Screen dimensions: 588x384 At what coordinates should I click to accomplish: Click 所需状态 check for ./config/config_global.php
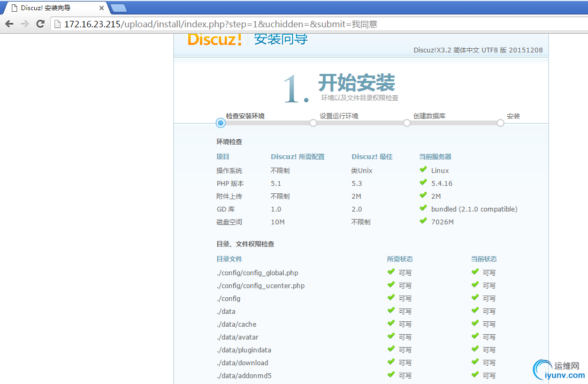pos(391,272)
